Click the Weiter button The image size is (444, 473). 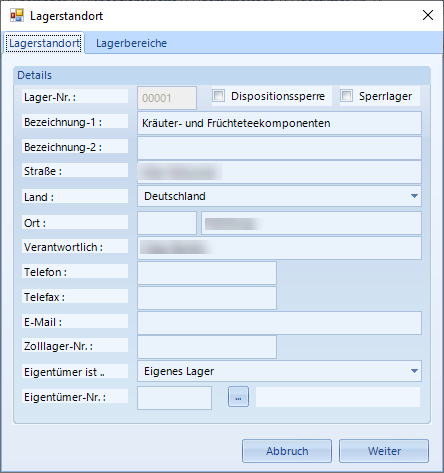pos(384,451)
